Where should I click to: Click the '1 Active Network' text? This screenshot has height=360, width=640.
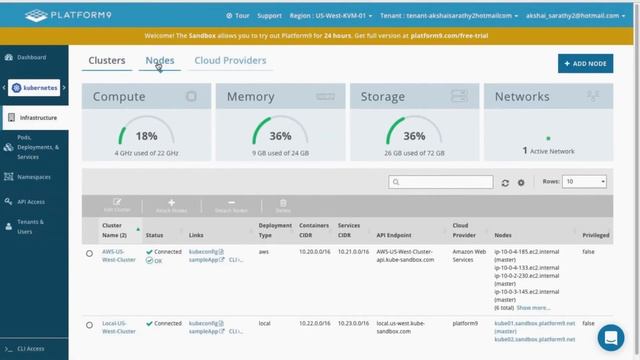click(x=548, y=151)
